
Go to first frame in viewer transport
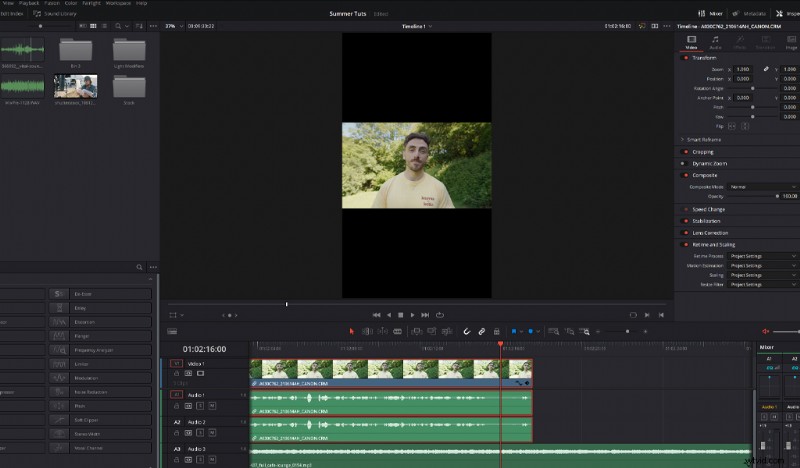tap(377, 315)
